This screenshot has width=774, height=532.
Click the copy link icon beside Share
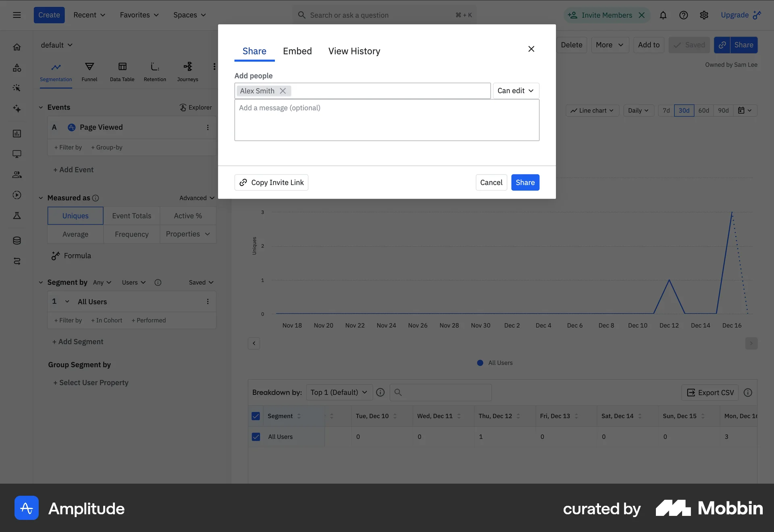pyautogui.click(x=722, y=45)
